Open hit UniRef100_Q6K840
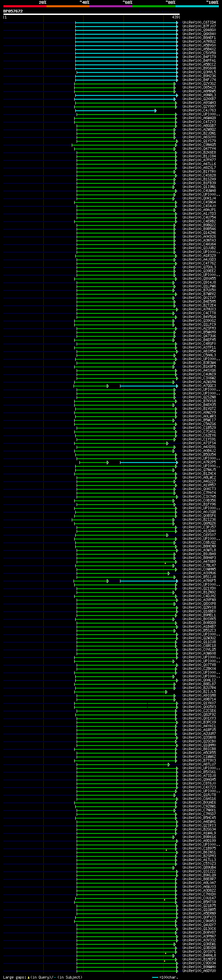This screenshot has height=980, width=222. 199,34
